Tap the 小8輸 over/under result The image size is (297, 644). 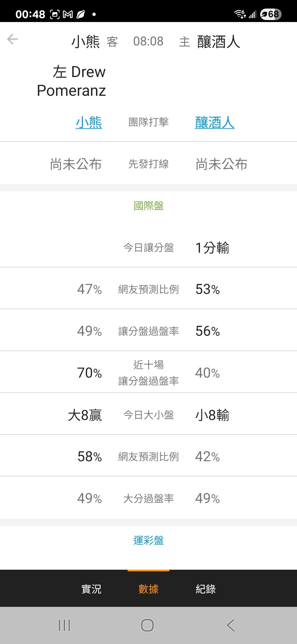[x=212, y=415]
